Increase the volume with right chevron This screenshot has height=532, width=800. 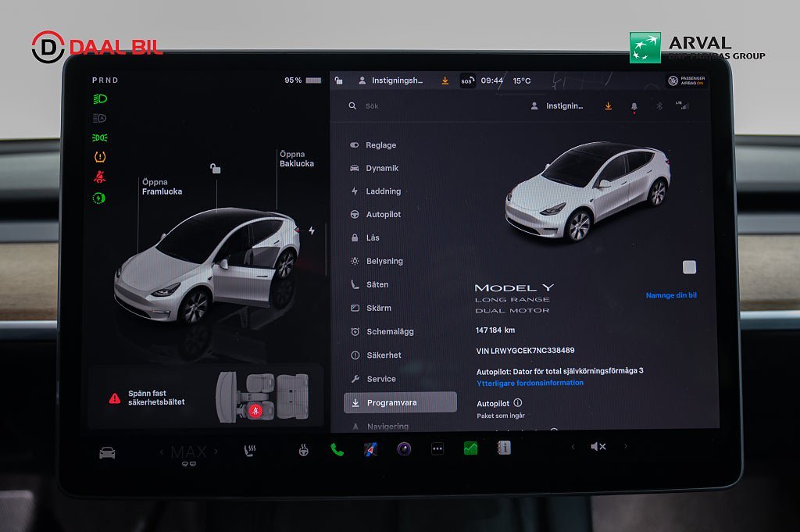[625, 447]
